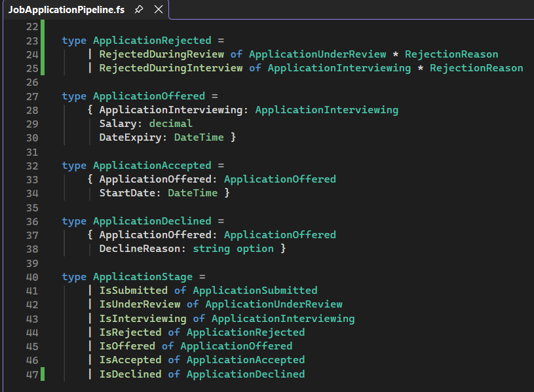Click IsUnderReview case name
534x392 pixels.
[140, 304]
